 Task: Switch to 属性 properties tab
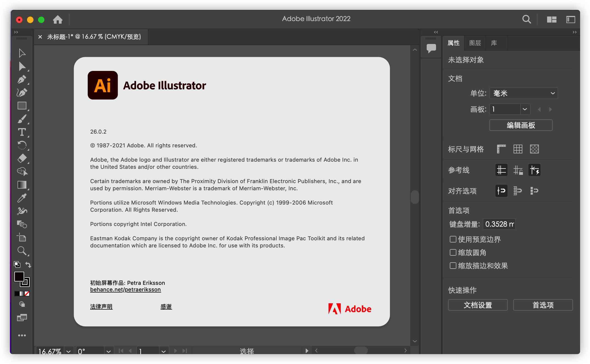(x=453, y=43)
